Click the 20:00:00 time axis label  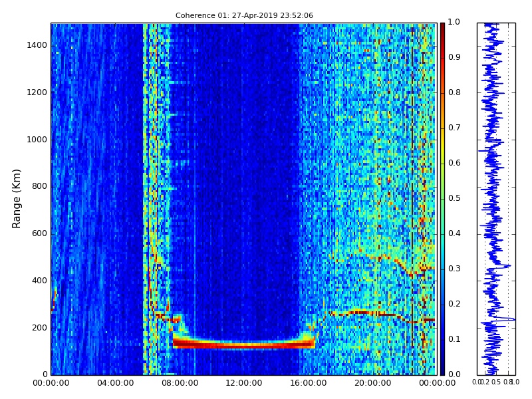point(372,383)
